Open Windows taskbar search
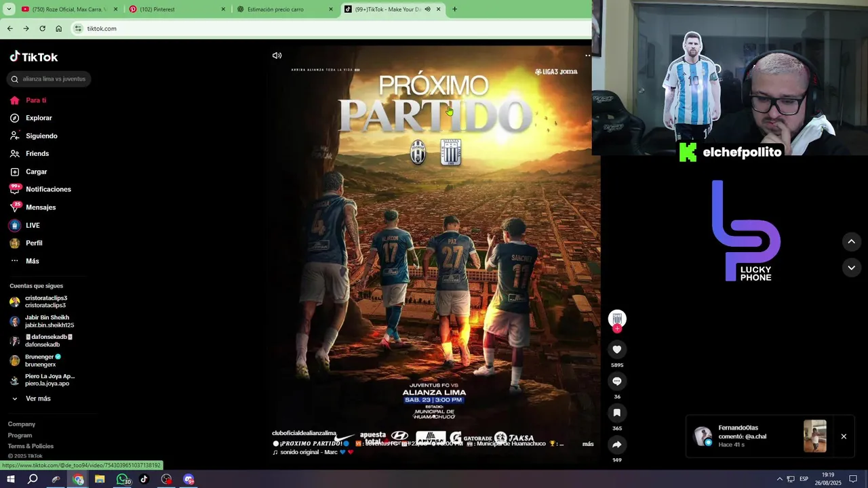The width and height of the screenshot is (868, 488). [33, 479]
